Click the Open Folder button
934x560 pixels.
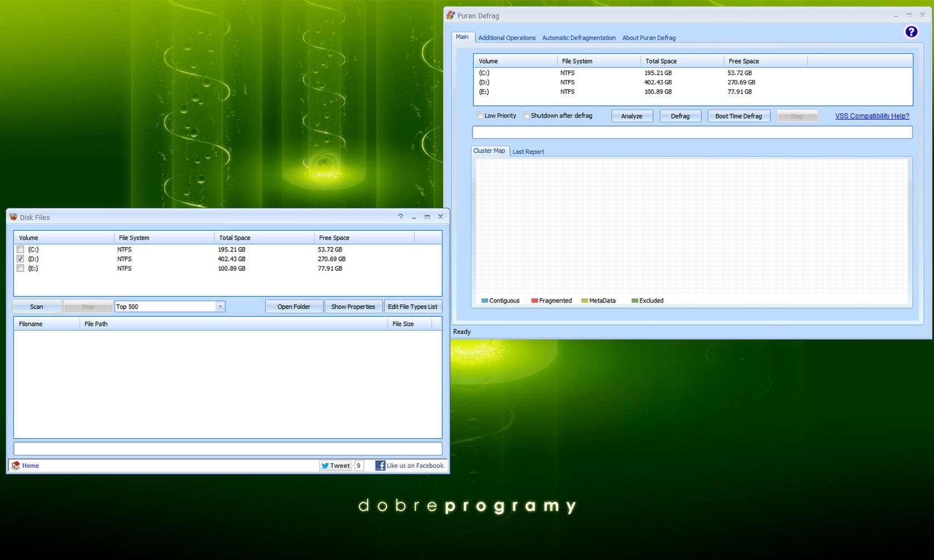point(294,306)
